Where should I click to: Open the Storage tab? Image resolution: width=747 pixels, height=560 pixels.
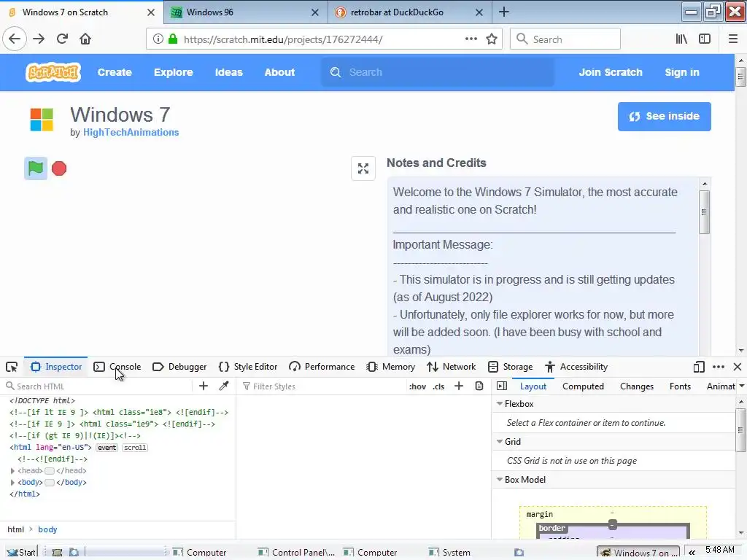tap(510, 367)
